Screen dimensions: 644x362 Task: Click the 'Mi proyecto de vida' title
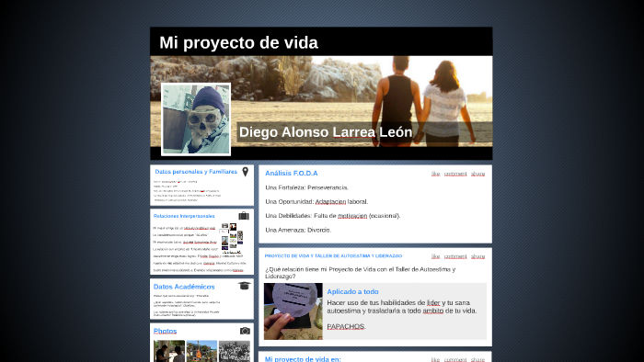pyautogui.click(x=238, y=42)
